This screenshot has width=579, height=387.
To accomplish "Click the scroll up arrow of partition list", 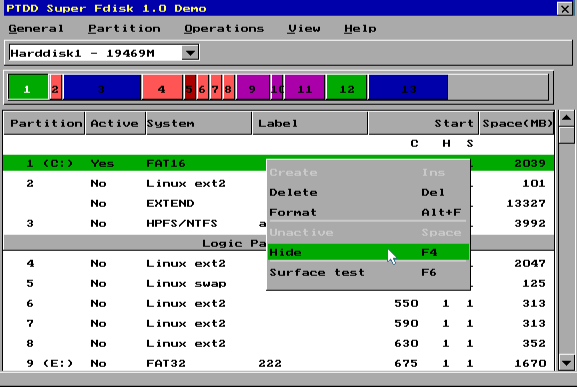I will tap(566, 118).
